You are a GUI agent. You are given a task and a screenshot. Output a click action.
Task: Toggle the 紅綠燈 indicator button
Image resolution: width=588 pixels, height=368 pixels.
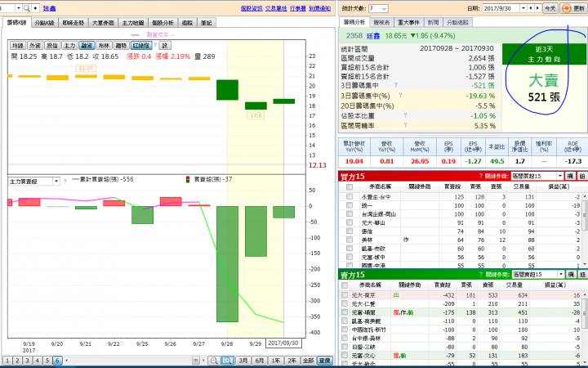(x=141, y=46)
